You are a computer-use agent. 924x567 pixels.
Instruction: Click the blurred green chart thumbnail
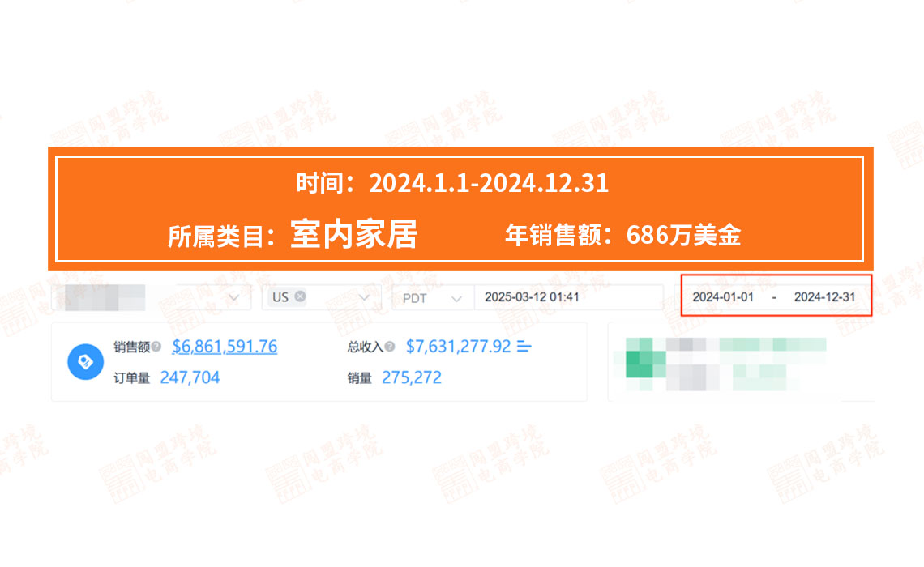[x=721, y=361]
